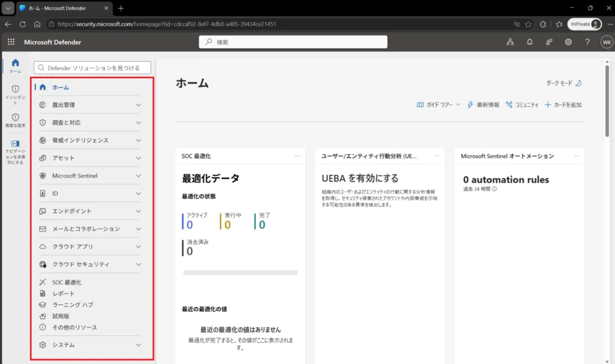615x364 pixels.
Task: Refresh the browser page
Action: pos(23,24)
